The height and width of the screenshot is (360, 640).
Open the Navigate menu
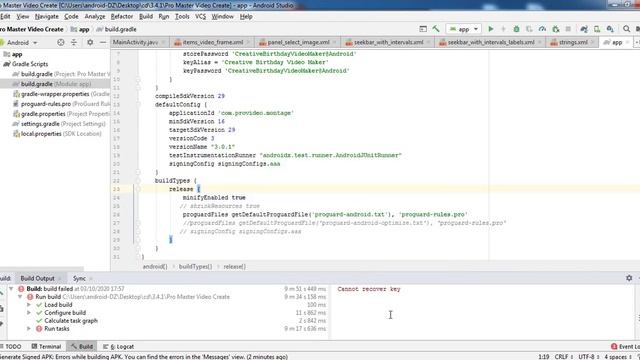(47, 16)
